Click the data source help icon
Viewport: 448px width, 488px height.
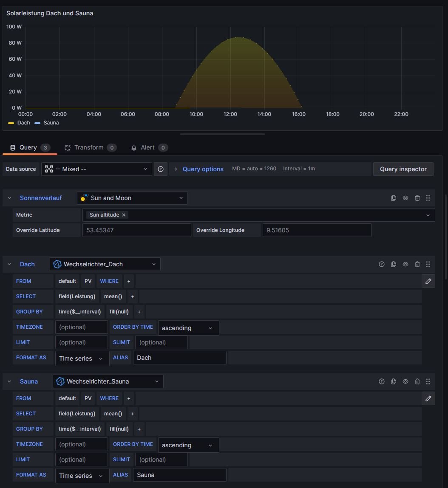click(161, 169)
